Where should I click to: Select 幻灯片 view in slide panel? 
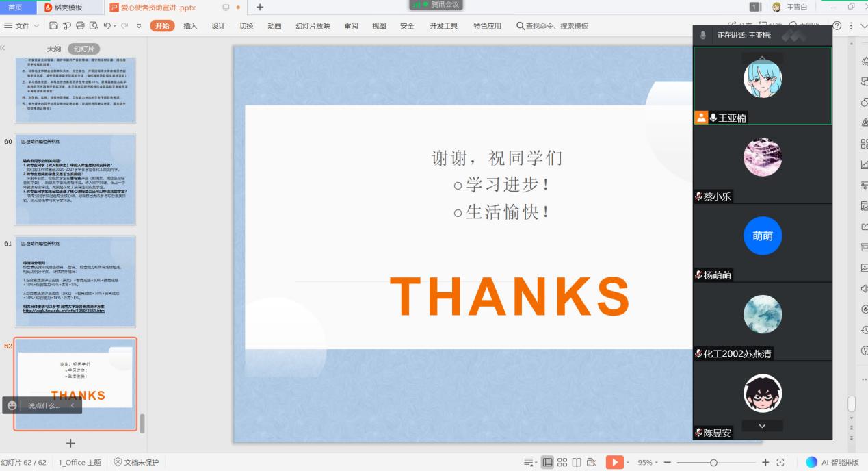click(83, 49)
